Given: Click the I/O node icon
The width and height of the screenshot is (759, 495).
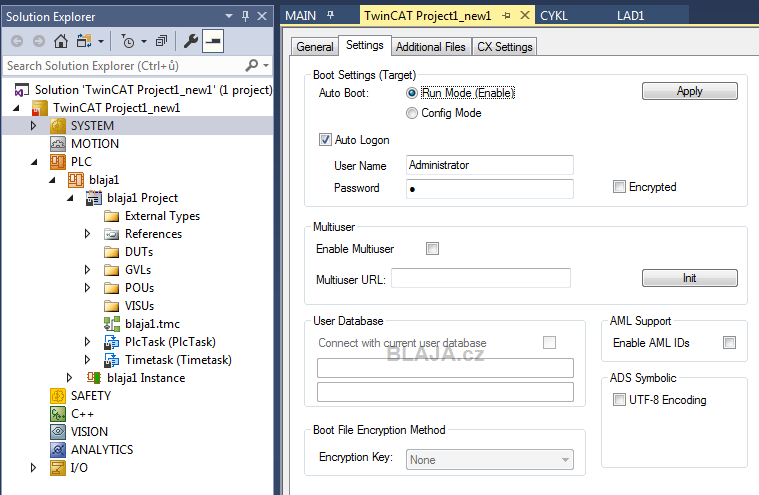Looking at the screenshot, I should click(58, 467).
